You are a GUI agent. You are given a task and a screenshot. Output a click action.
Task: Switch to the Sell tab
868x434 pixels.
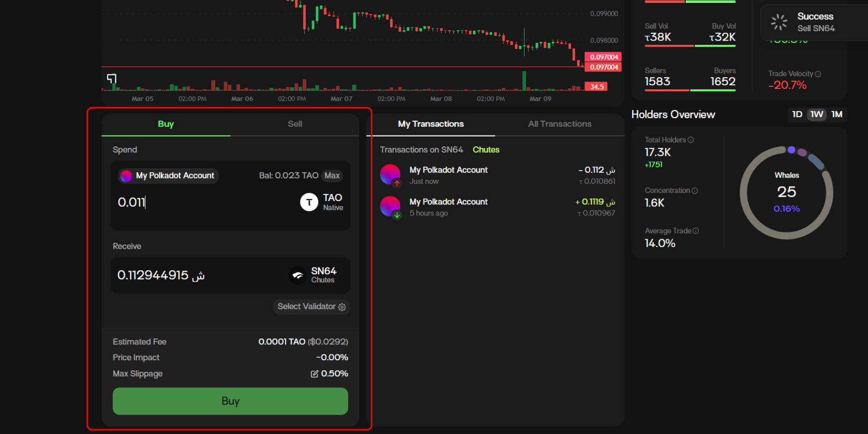pyautogui.click(x=295, y=124)
